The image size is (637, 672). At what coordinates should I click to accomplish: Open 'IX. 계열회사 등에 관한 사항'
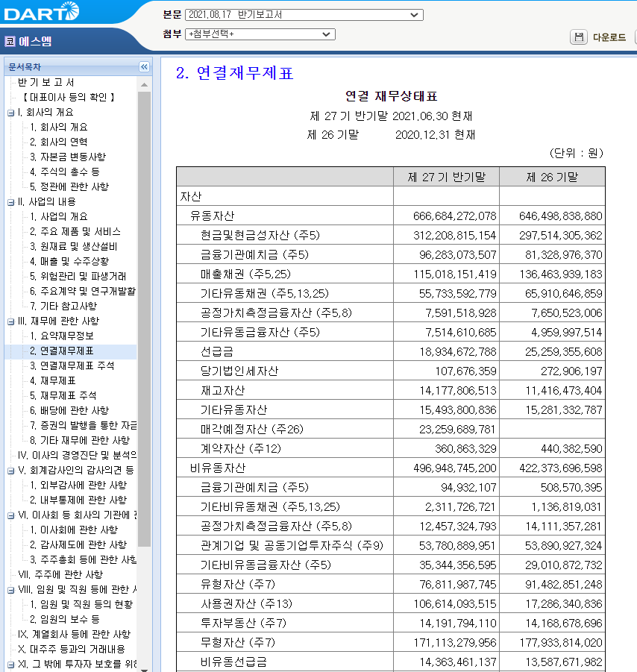pyautogui.click(x=74, y=634)
